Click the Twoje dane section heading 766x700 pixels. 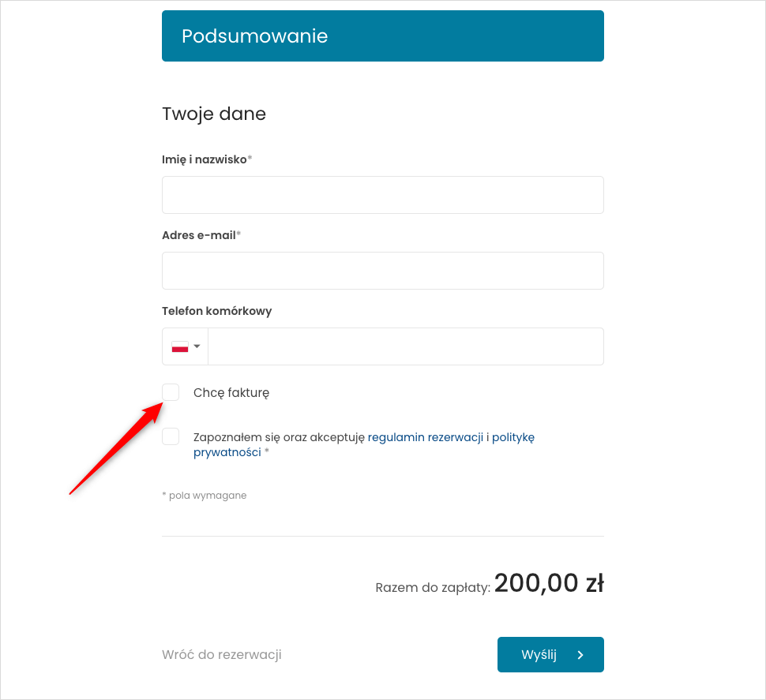214,114
